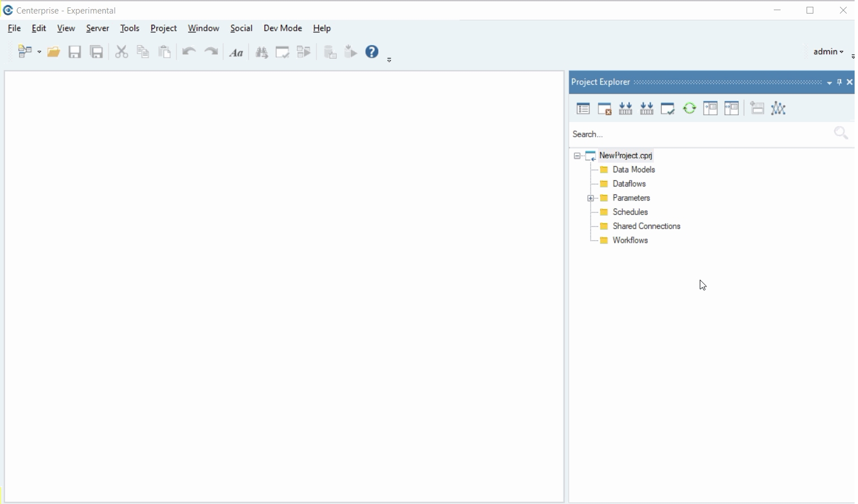Screen dimensions: 858x504
Task: Collapse the NewProject.cprj tree node
Action: pos(577,156)
